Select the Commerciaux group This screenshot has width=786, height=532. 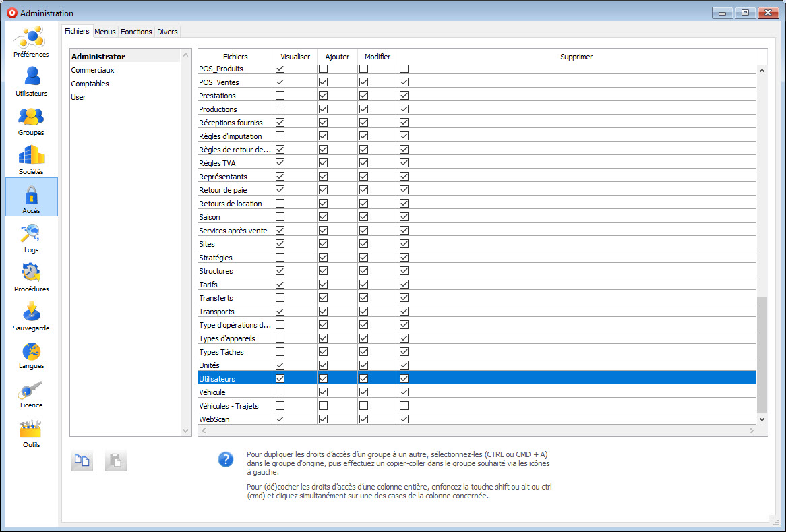[x=93, y=70]
